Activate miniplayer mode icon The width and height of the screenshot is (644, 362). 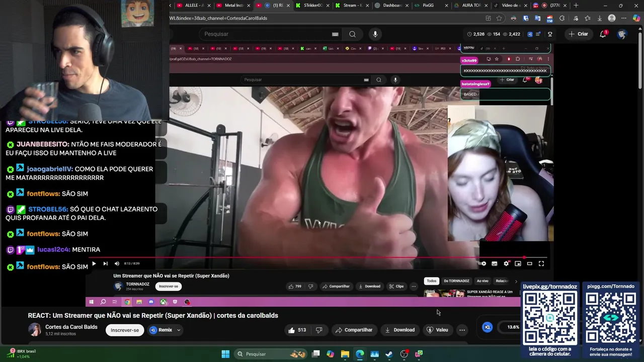pos(518,263)
